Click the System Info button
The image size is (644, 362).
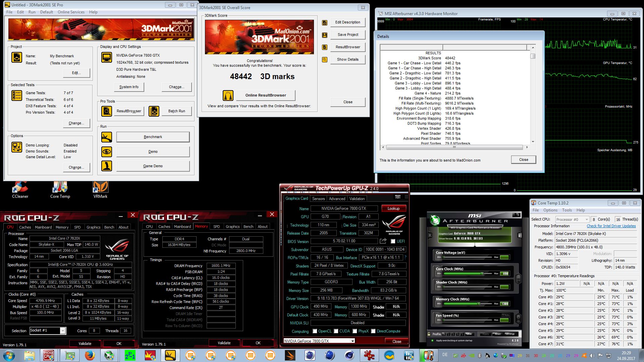[129, 87]
